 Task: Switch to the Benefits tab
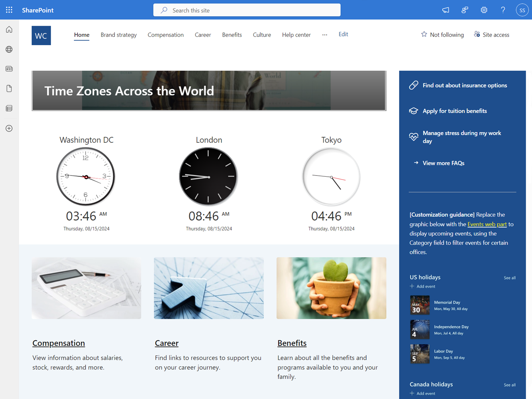coord(232,35)
